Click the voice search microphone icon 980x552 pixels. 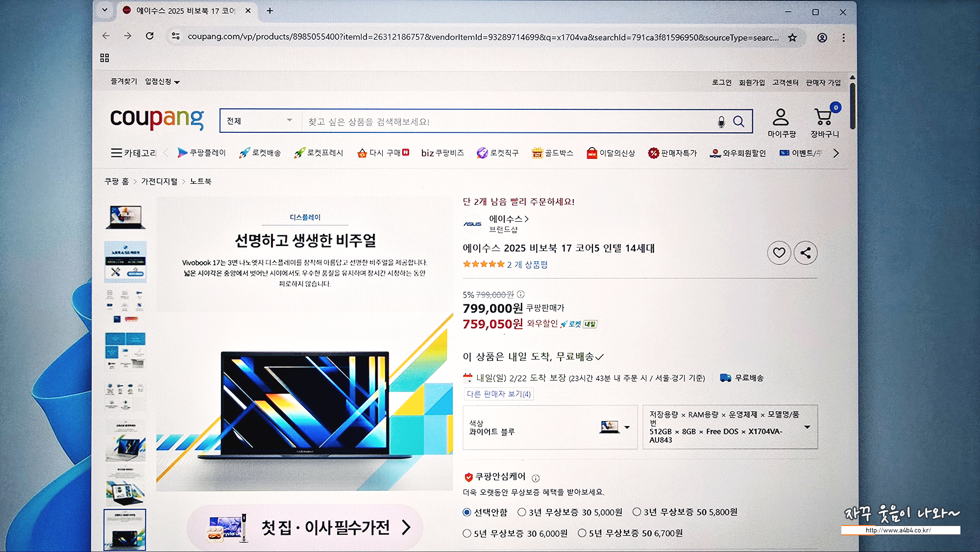point(721,122)
